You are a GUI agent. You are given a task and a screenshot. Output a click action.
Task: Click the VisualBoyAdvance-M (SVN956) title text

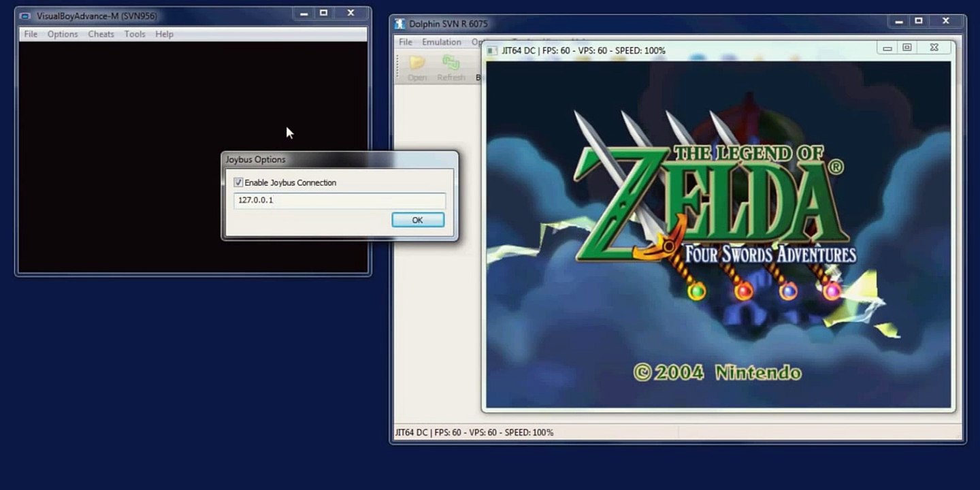(x=97, y=16)
